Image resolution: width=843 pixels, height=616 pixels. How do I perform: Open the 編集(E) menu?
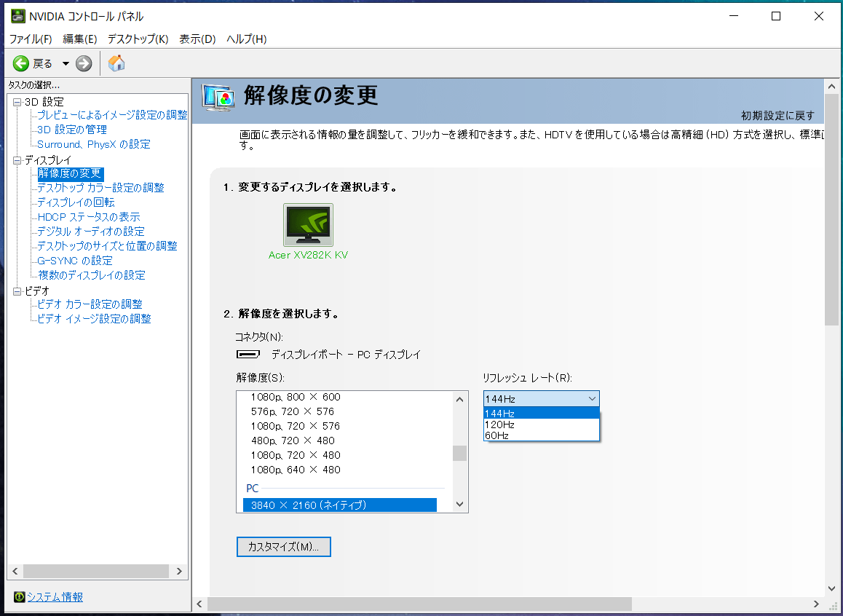coord(80,39)
